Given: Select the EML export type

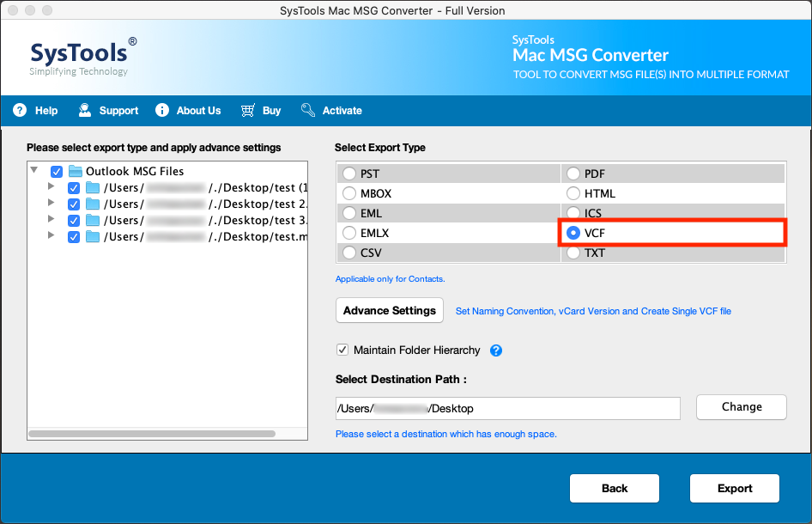Looking at the screenshot, I should 349,213.
